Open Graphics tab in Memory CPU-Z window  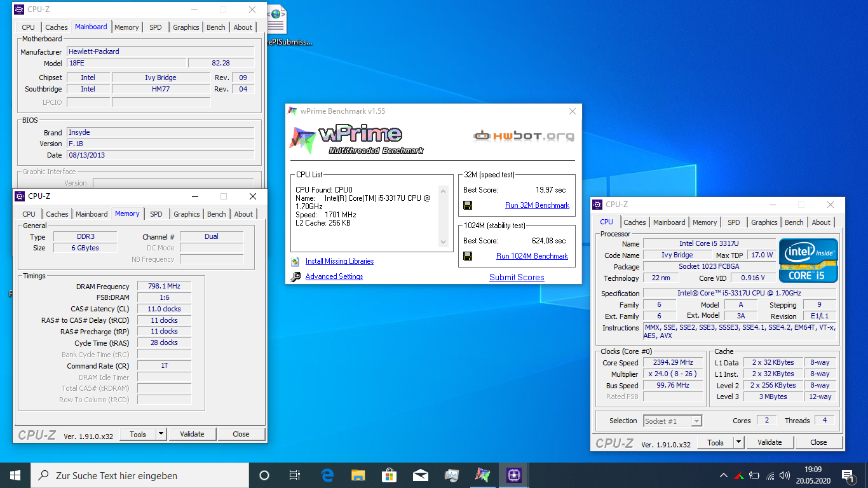[x=187, y=214]
